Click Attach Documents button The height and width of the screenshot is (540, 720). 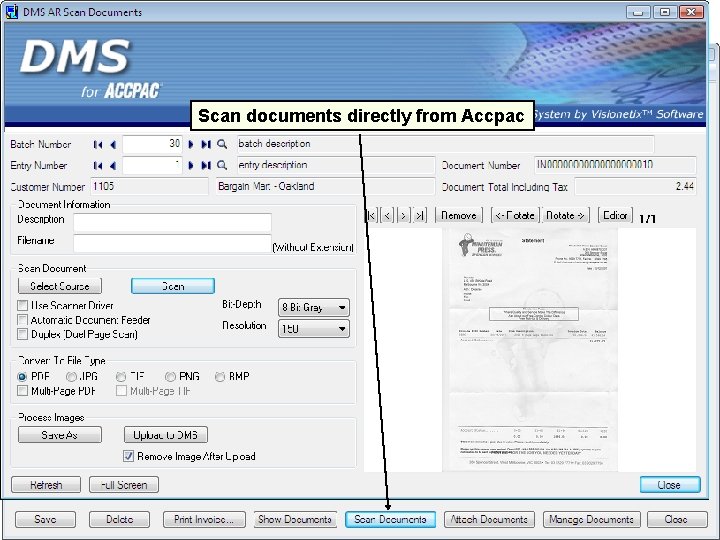pos(489,519)
